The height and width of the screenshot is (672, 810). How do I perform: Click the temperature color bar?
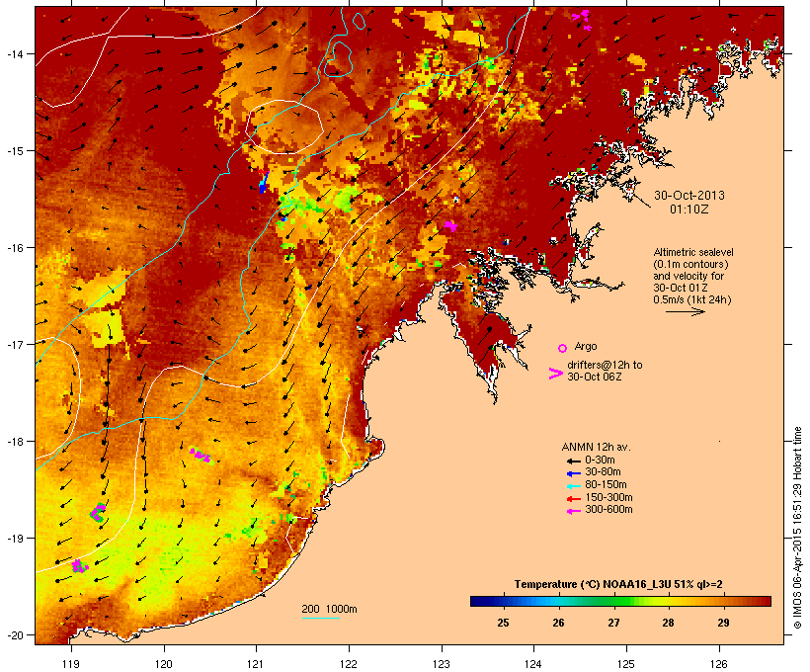tap(620, 601)
